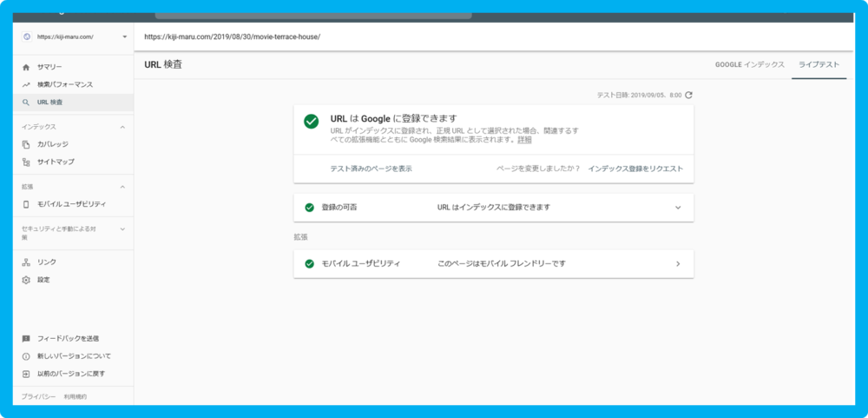Click 'このページはモバイル フレンドリーです' text

tap(502, 264)
